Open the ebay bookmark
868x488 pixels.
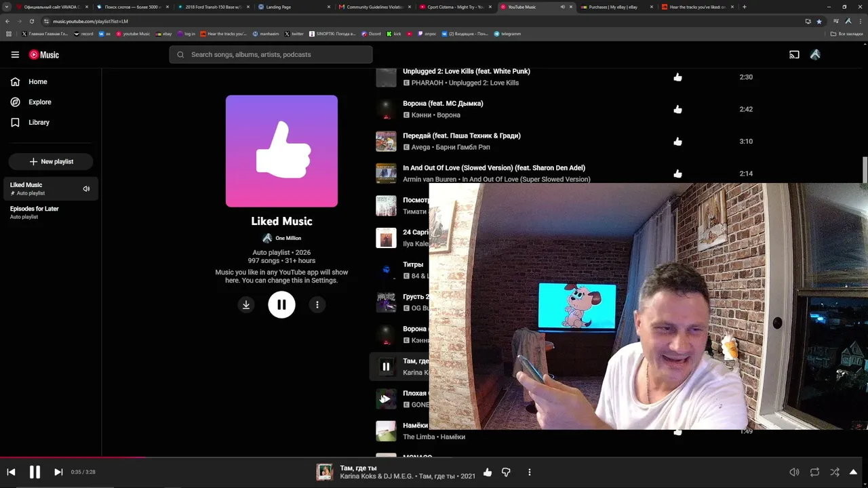pyautogui.click(x=163, y=34)
